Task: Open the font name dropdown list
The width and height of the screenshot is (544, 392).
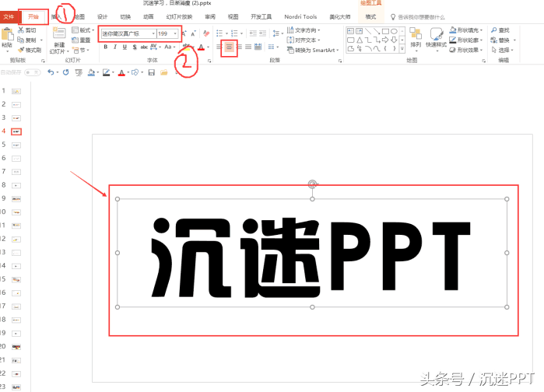Action: 153,33
